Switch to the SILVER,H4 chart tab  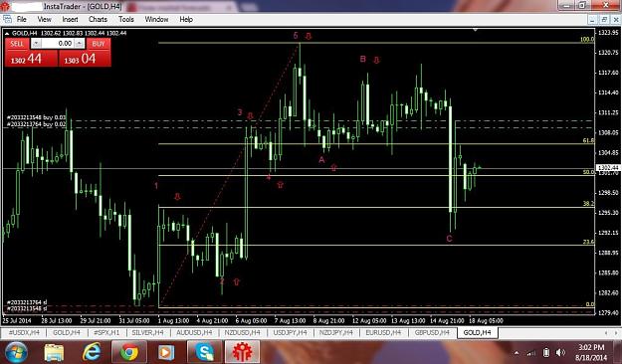(147, 333)
